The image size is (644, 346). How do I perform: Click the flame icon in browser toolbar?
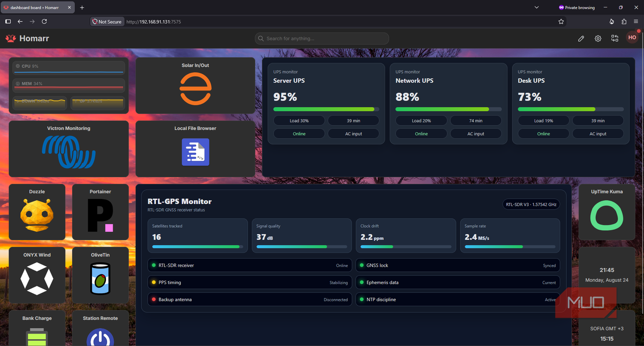(x=612, y=21)
